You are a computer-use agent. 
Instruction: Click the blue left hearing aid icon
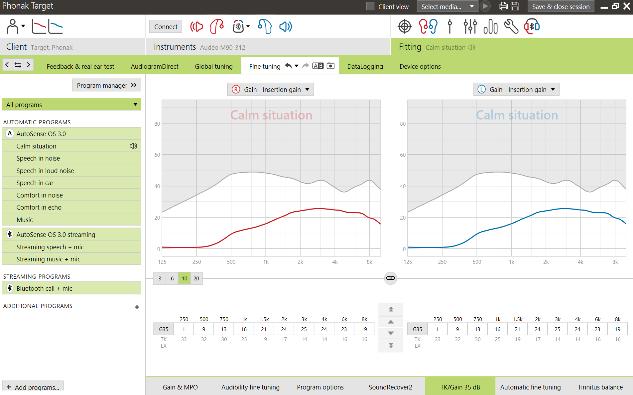265,27
